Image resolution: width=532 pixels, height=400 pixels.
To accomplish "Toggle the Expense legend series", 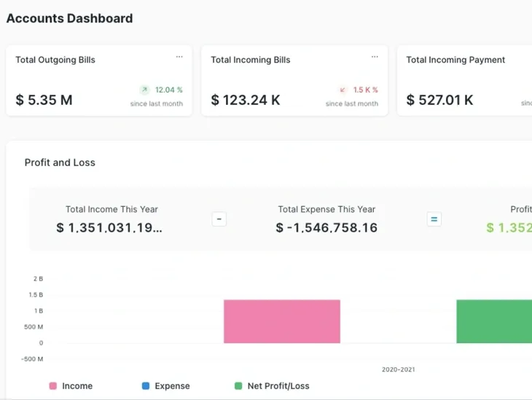I will (x=166, y=385).
